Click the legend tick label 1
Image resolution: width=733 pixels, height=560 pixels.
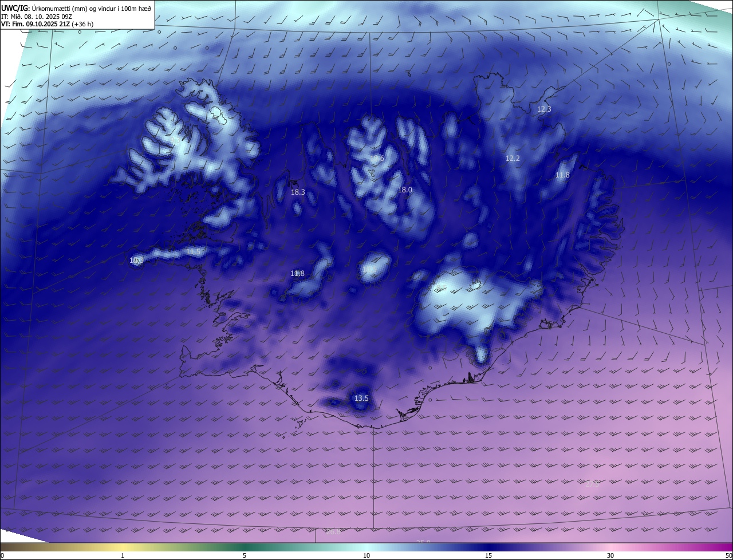[x=123, y=555]
